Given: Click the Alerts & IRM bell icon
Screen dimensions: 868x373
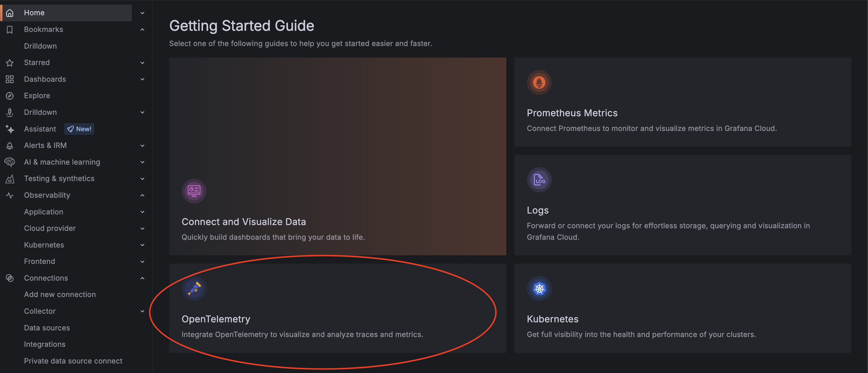Looking at the screenshot, I should coord(10,145).
